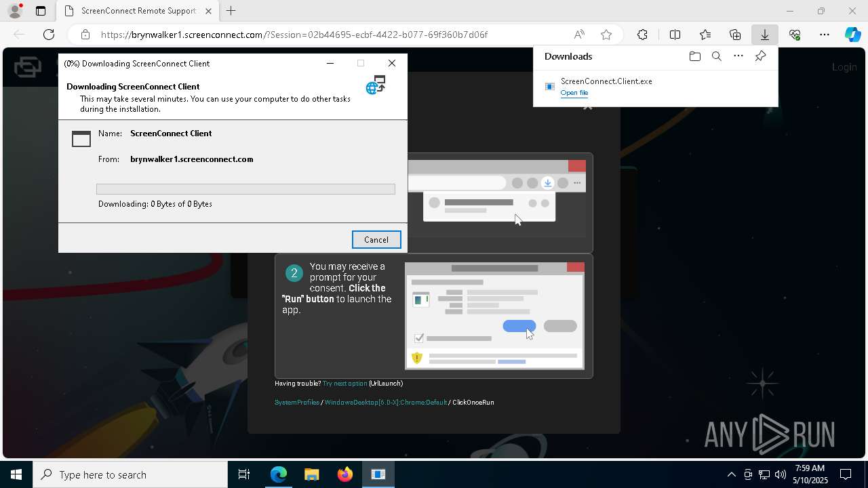Add this page to favorites star
The width and height of the screenshot is (868, 488).
coord(606,35)
